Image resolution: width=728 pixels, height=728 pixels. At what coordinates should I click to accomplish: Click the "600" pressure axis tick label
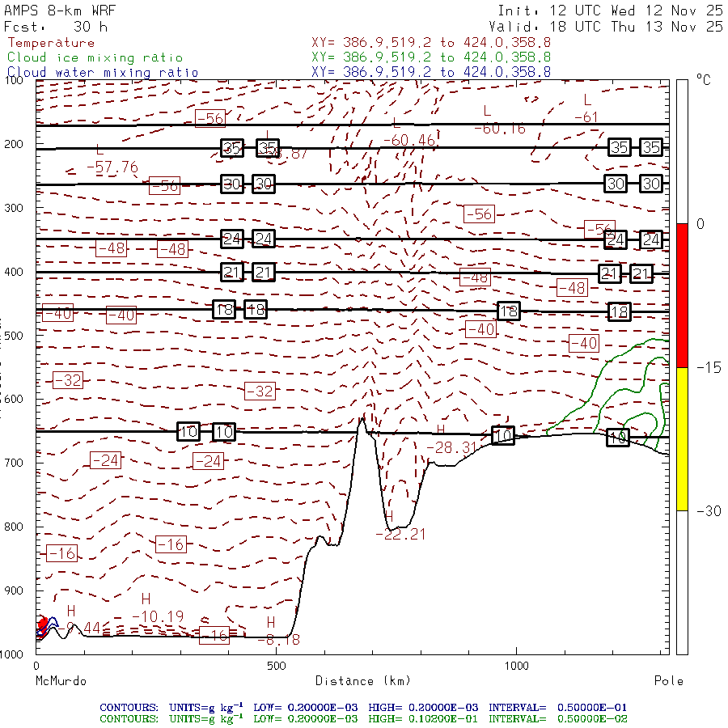click(14, 399)
